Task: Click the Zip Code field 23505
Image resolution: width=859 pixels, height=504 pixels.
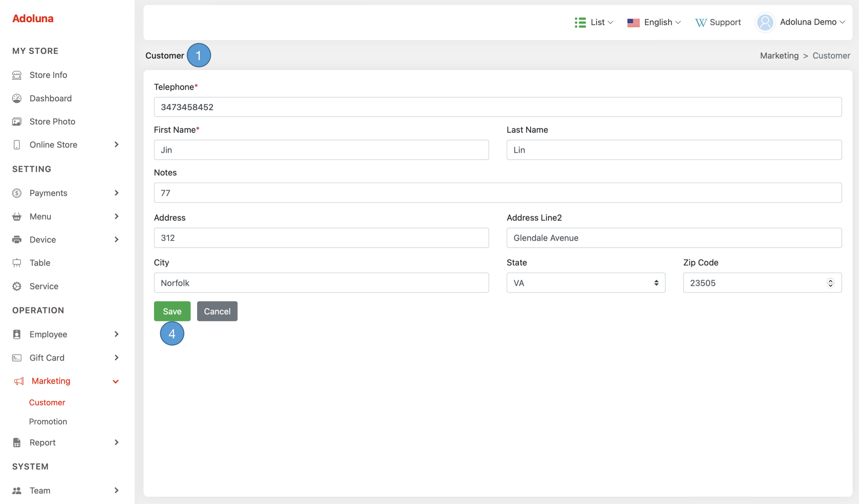Action: 762,282
